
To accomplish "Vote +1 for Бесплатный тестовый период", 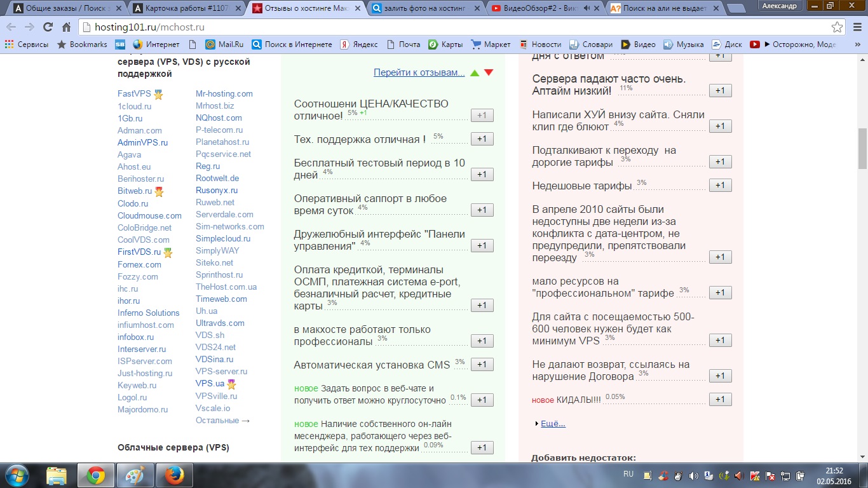I will [x=482, y=174].
